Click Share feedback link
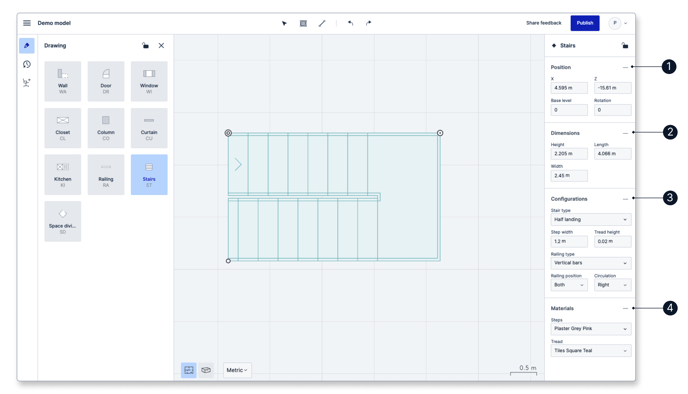Image resolution: width=688 pixels, height=394 pixels. point(544,23)
